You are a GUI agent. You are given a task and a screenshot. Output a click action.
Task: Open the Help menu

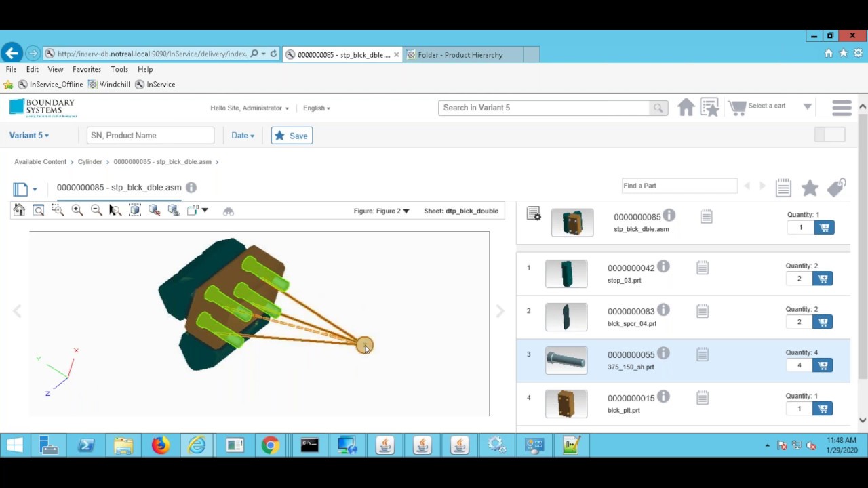[x=145, y=69]
